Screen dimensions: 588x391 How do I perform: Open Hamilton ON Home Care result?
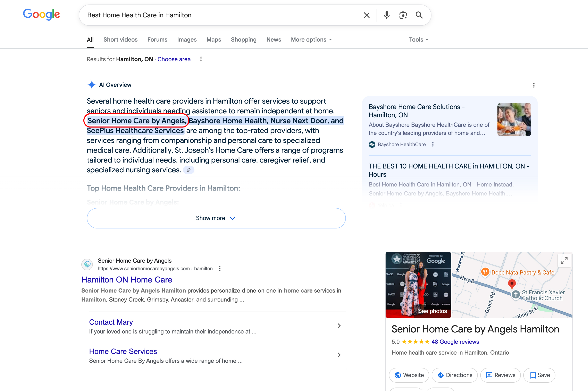coord(127,280)
